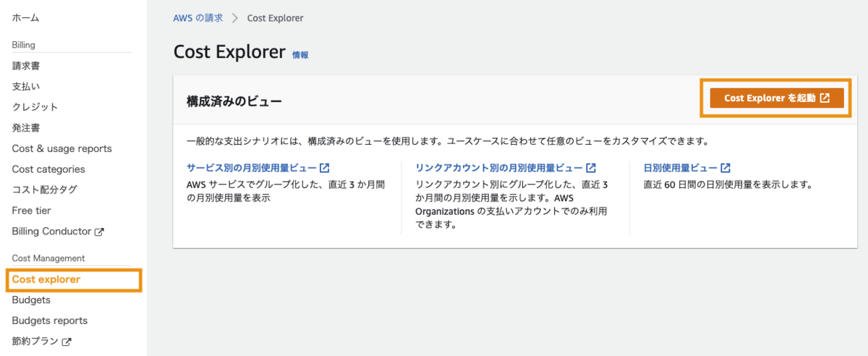Open コスト配分タグ in sidebar
This screenshot has height=356, width=868.
(45, 190)
